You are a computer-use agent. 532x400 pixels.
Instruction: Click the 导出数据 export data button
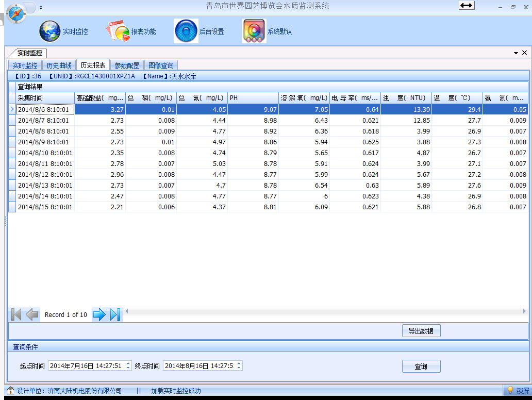point(421,330)
